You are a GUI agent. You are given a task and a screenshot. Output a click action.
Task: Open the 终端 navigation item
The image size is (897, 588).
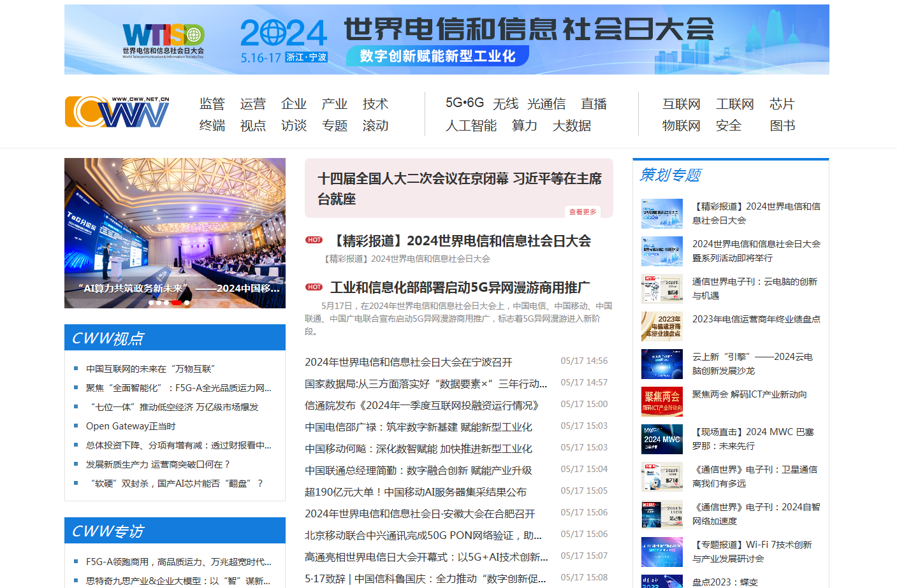tap(212, 125)
